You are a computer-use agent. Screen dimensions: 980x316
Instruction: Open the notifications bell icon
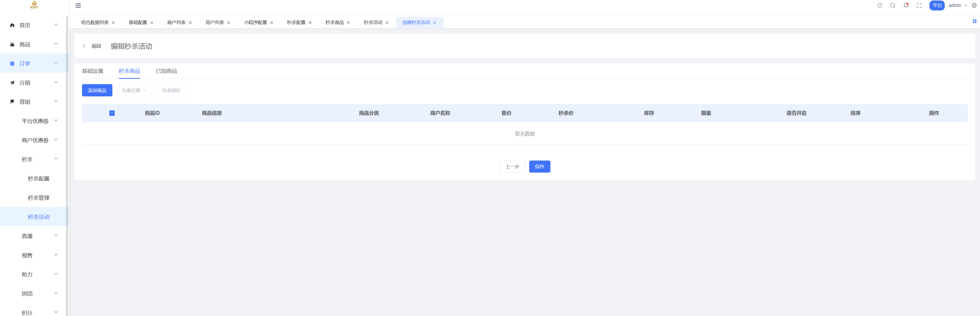coord(906,5)
